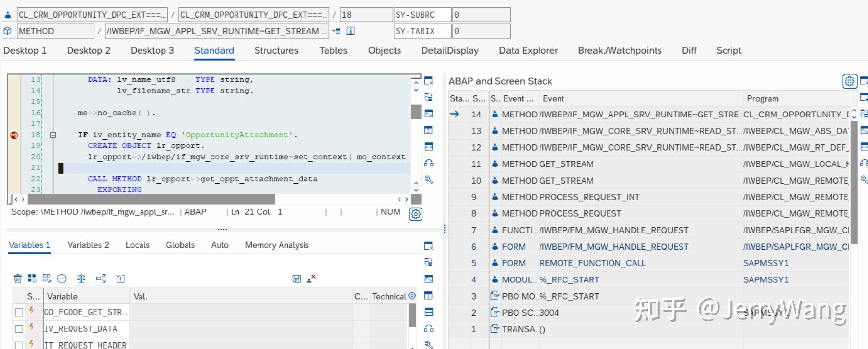The height and width of the screenshot is (349, 868).
Task: Click the horizontal scrollbar of code editor
Action: [151, 199]
